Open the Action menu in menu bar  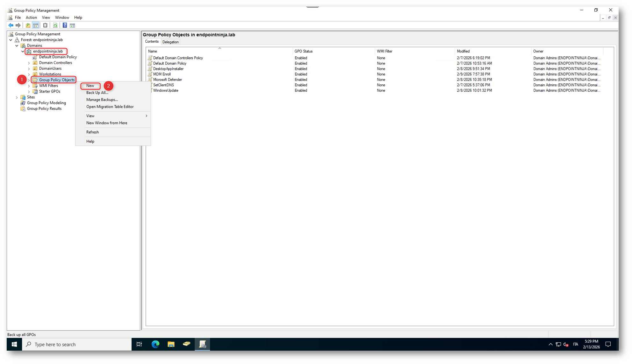31,17
